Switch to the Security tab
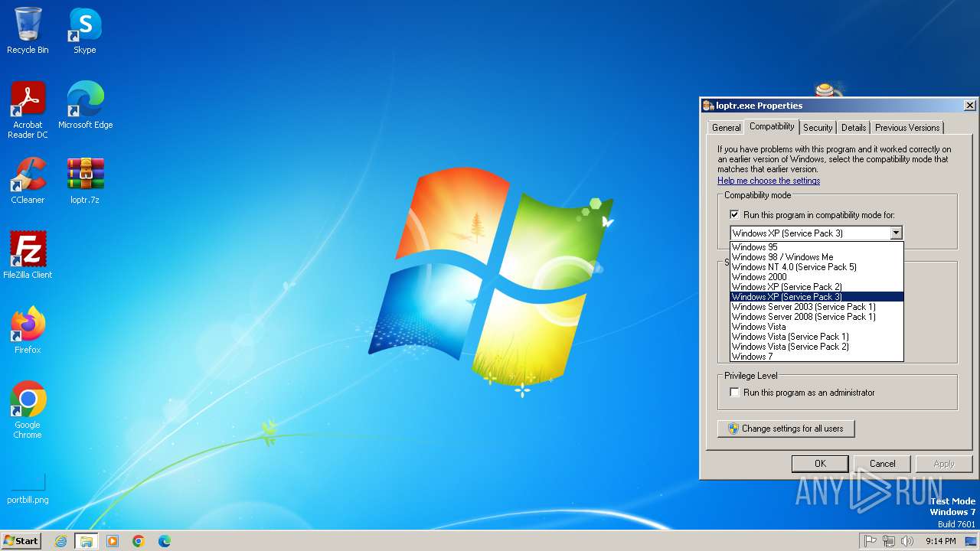This screenshot has height=551, width=980. pyautogui.click(x=818, y=128)
